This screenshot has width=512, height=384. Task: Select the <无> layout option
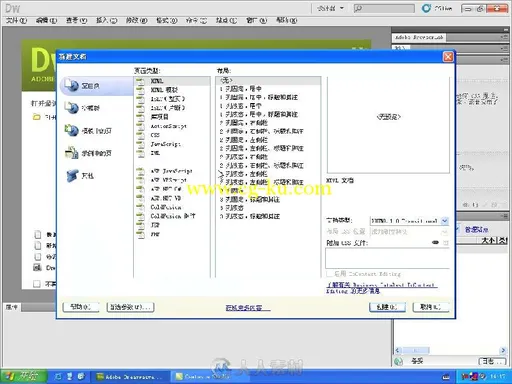268,80
